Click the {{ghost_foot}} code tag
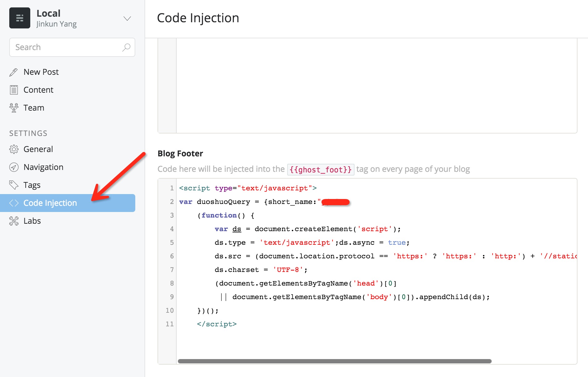 pyautogui.click(x=321, y=170)
